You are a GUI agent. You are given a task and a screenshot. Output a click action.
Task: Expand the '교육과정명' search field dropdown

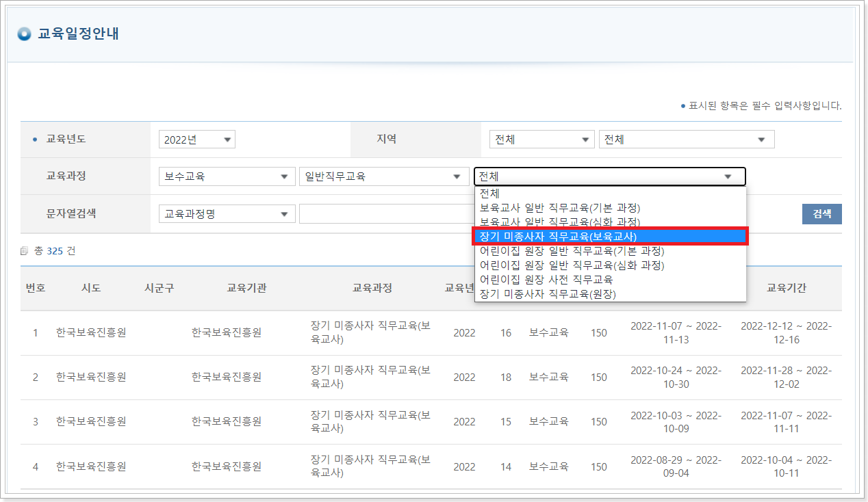pyautogui.click(x=227, y=213)
